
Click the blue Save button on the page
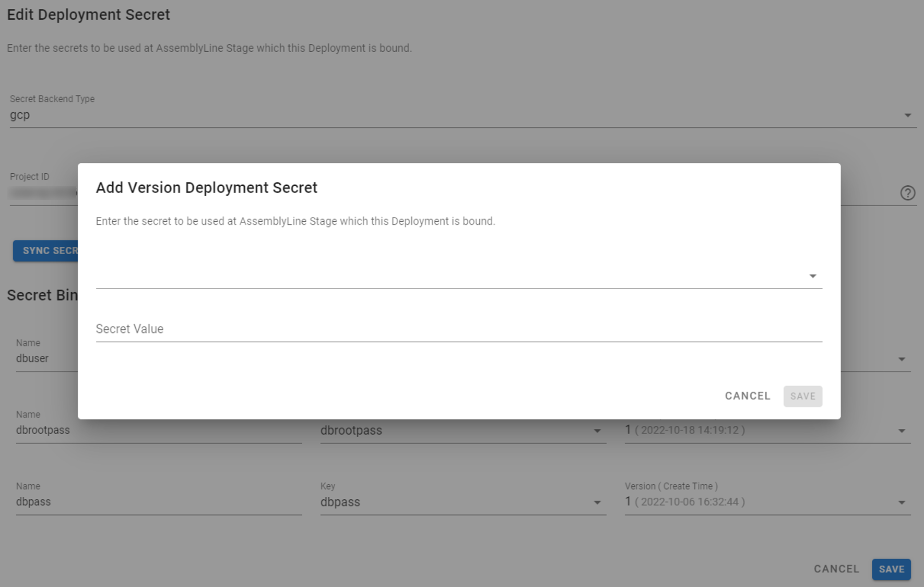pos(891,569)
